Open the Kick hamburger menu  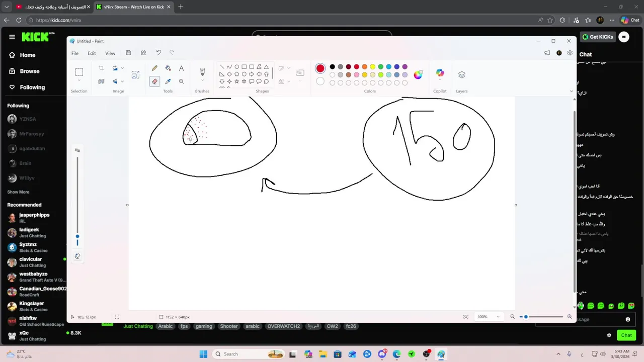(12, 37)
